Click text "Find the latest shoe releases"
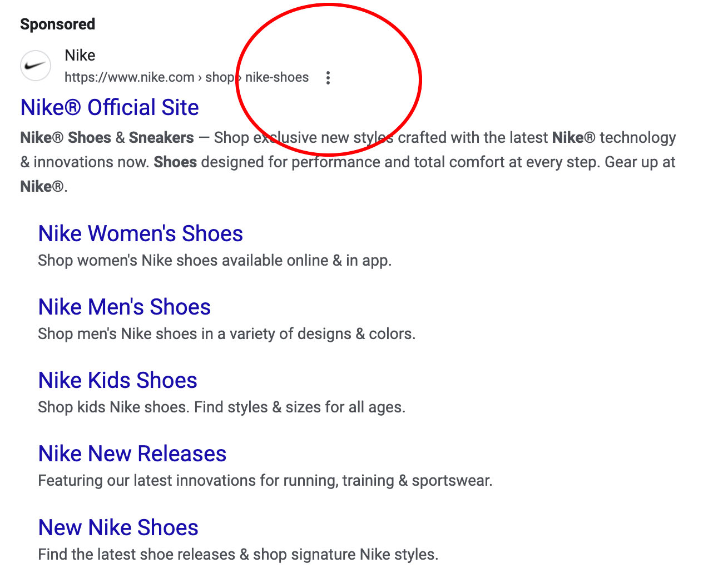 pos(137,554)
